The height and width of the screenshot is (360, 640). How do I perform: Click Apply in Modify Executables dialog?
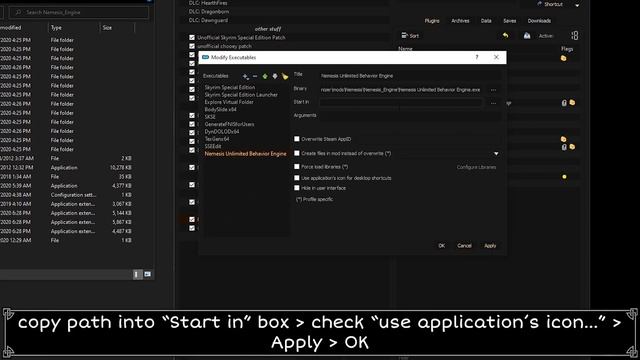(490, 246)
